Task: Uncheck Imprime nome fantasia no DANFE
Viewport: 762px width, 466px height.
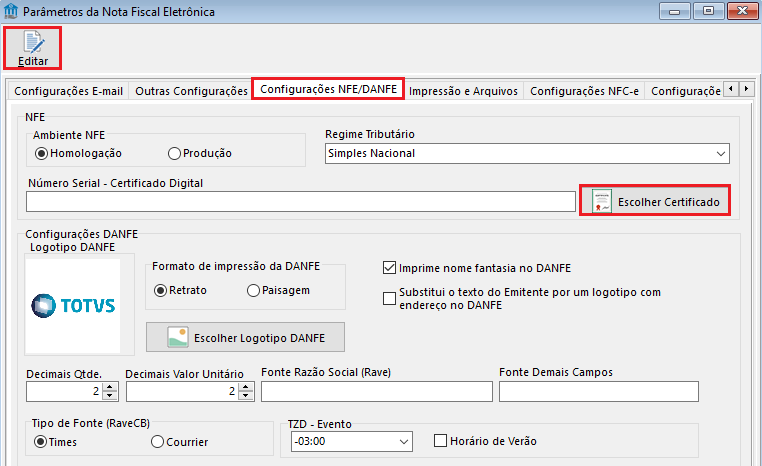Action: (389, 268)
